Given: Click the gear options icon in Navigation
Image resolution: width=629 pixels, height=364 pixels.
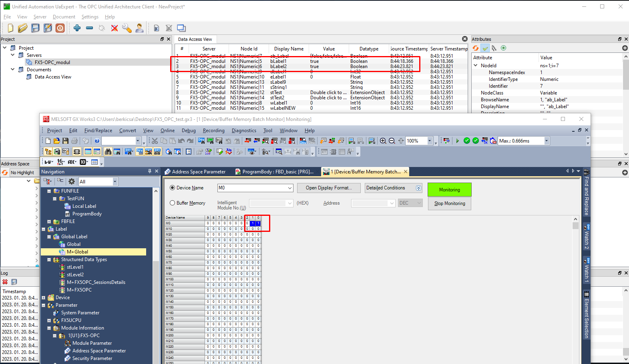Looking at the screenshot, I should tap(72, 181).
